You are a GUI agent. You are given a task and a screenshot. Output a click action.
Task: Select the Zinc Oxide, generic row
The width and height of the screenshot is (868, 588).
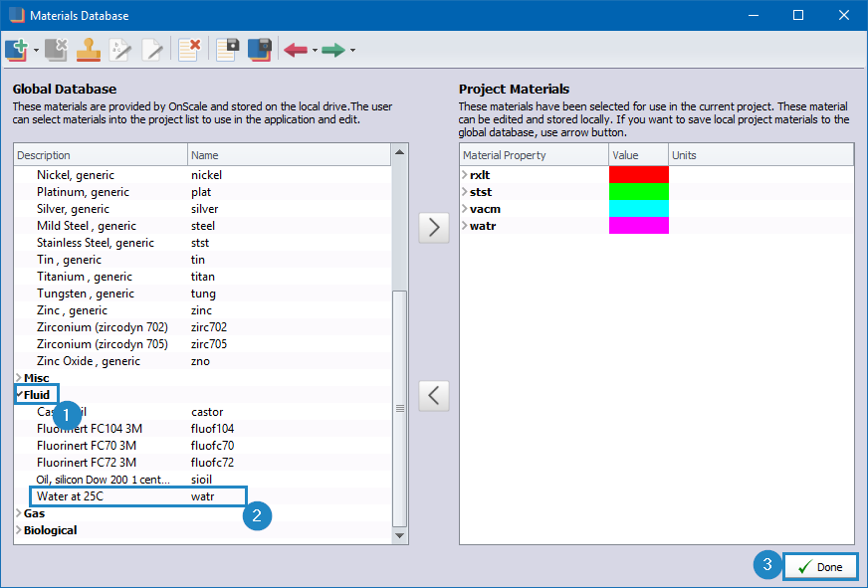point(203,360)
